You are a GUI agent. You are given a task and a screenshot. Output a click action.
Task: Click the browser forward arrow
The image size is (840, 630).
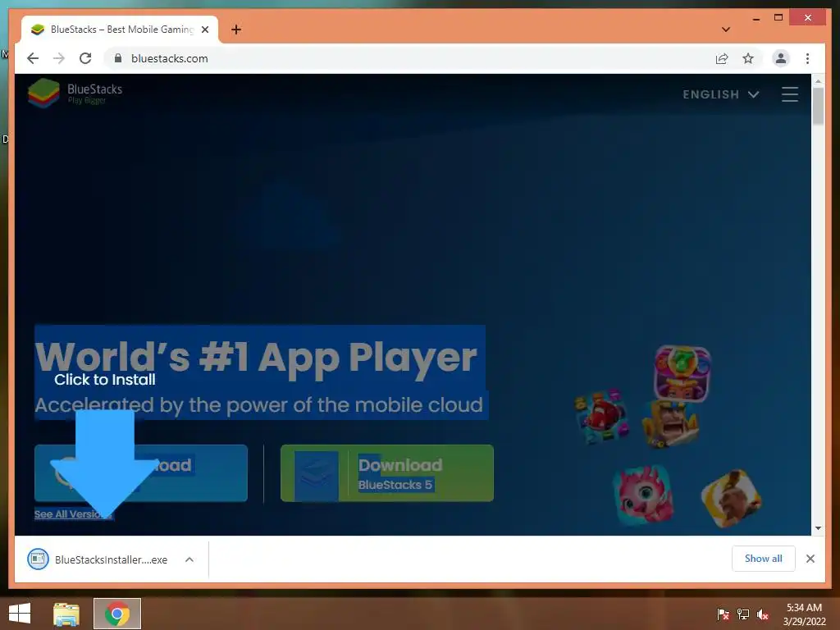coord(59,58)
